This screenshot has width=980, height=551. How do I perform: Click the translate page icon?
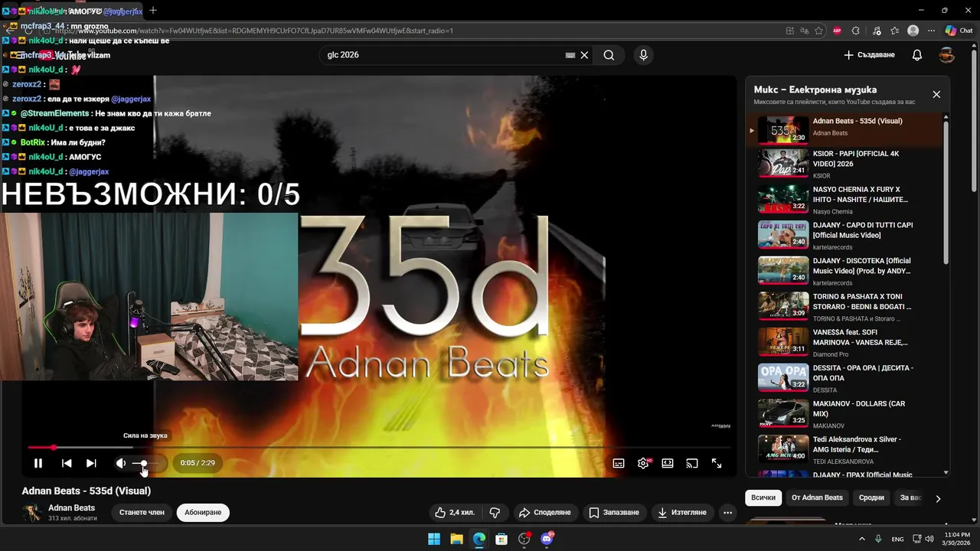(805, 31)
